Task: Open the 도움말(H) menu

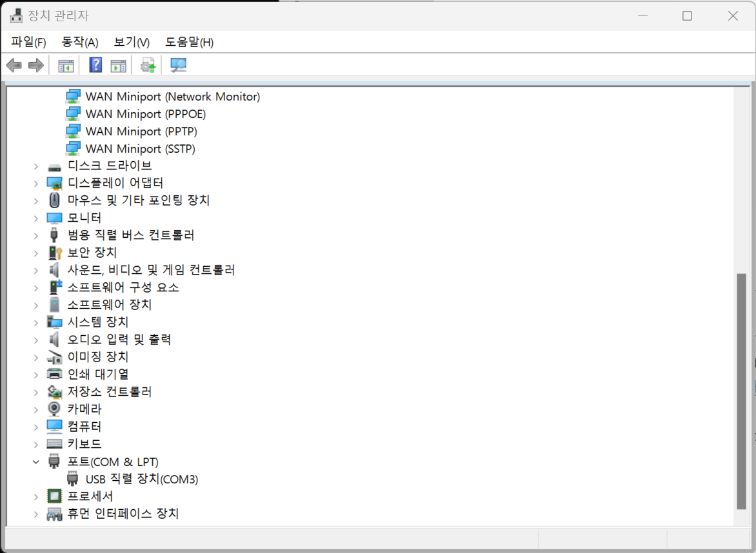Action: click(x=189, y=42)
